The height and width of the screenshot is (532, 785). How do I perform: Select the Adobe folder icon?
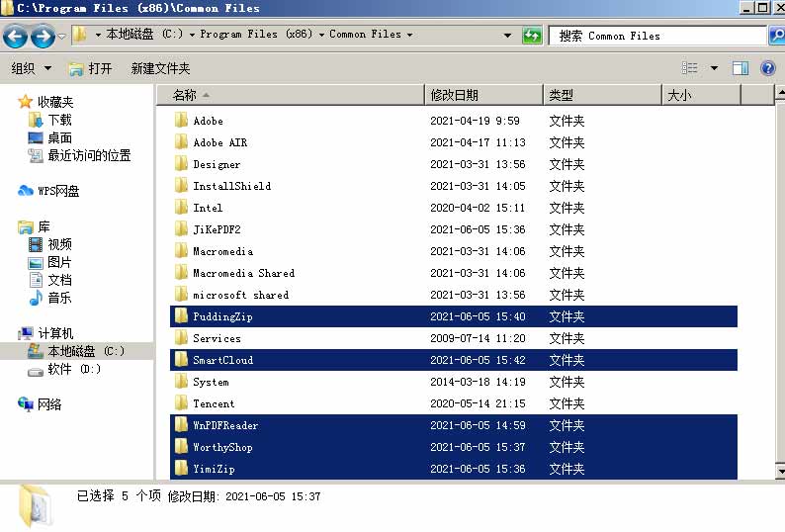181,121
